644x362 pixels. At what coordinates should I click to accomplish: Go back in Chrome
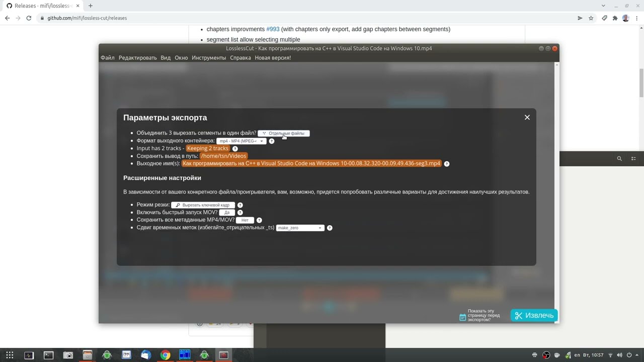point(7,18)
